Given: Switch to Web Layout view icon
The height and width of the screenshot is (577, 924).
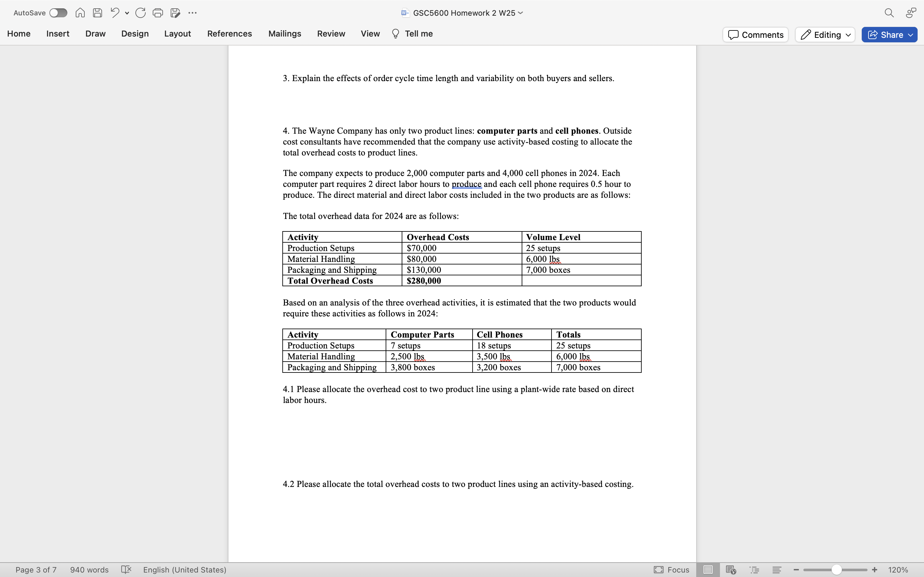Looking at the screenshot, I should point(731,569).
